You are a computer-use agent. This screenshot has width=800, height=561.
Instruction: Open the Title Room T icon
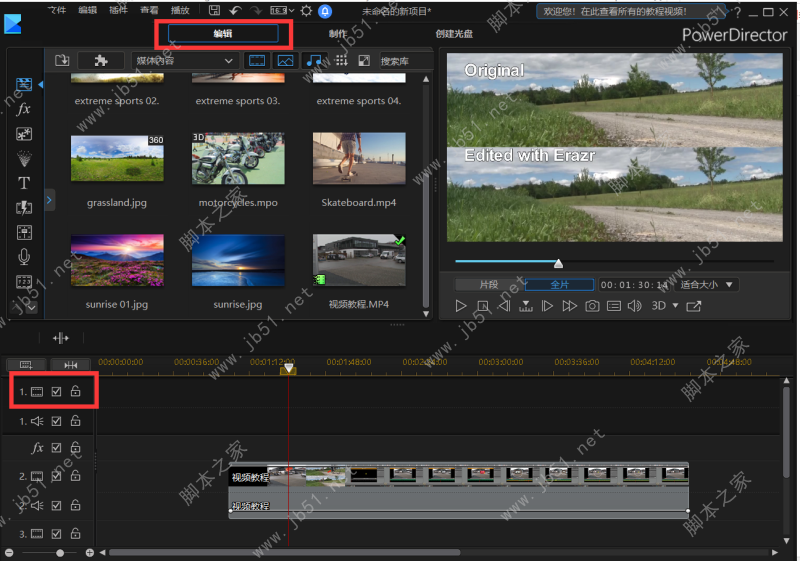pyautogui.click(x=24, y=183)
